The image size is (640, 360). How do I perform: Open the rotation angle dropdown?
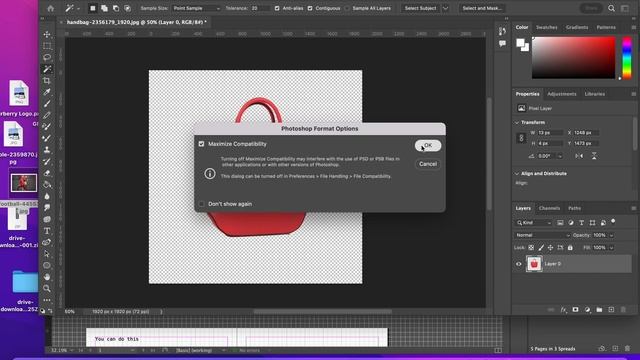point(560,156)
